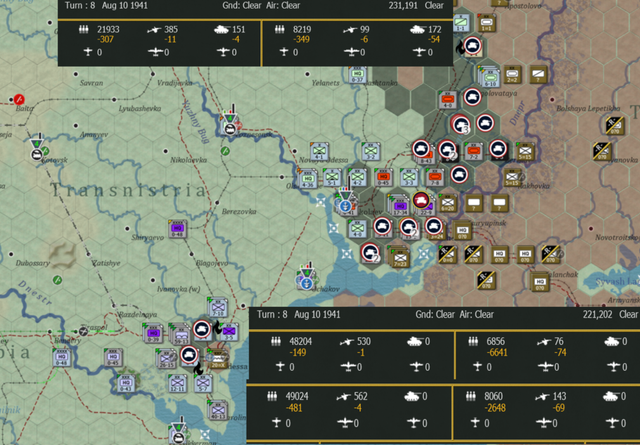This screenshot has height=445, width=640.
Task: Click the airfield icon near Tiraspol
Action: (84, 331)
